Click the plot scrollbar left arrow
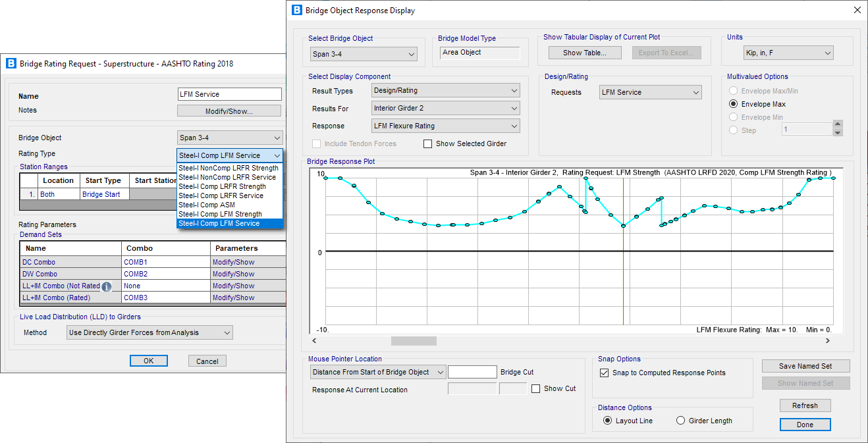This screenshot has width=868, height=443. click(314, 341)
